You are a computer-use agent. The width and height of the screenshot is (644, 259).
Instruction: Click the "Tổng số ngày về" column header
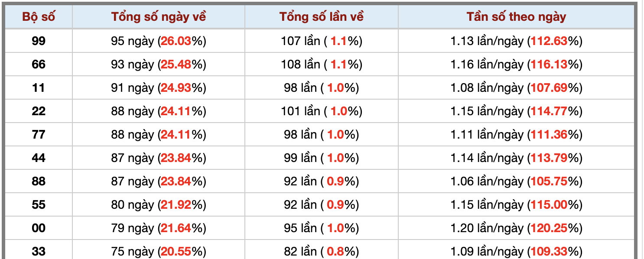tap(159, 17)
